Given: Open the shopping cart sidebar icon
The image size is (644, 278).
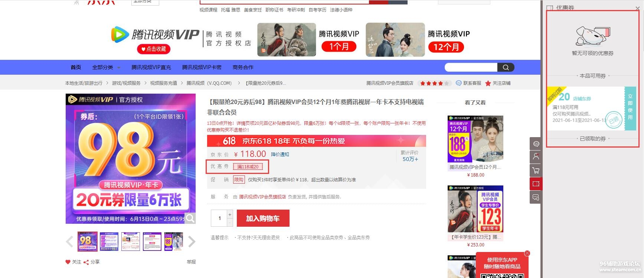Looking at the screenshot, I should (536, 171).
